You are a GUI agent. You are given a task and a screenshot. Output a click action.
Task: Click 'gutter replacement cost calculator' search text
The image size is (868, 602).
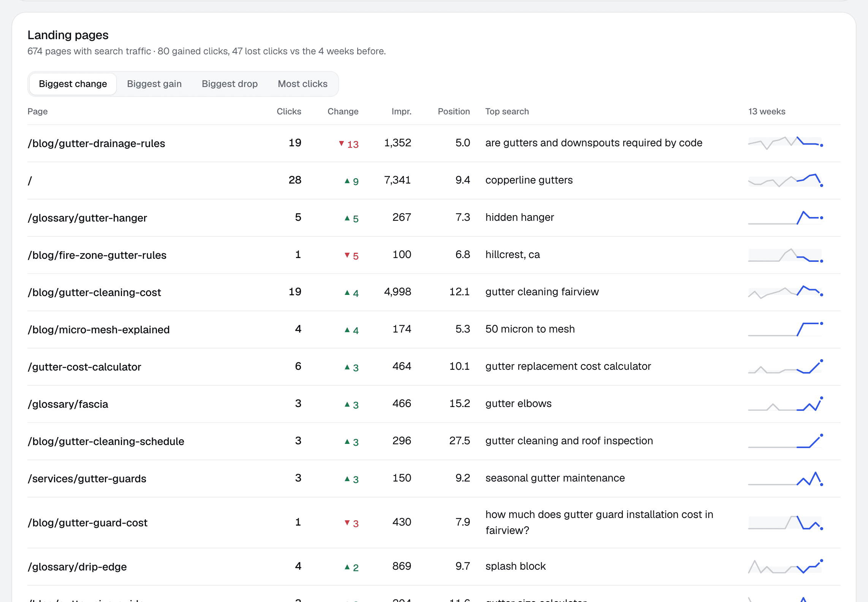pos(568,366)
